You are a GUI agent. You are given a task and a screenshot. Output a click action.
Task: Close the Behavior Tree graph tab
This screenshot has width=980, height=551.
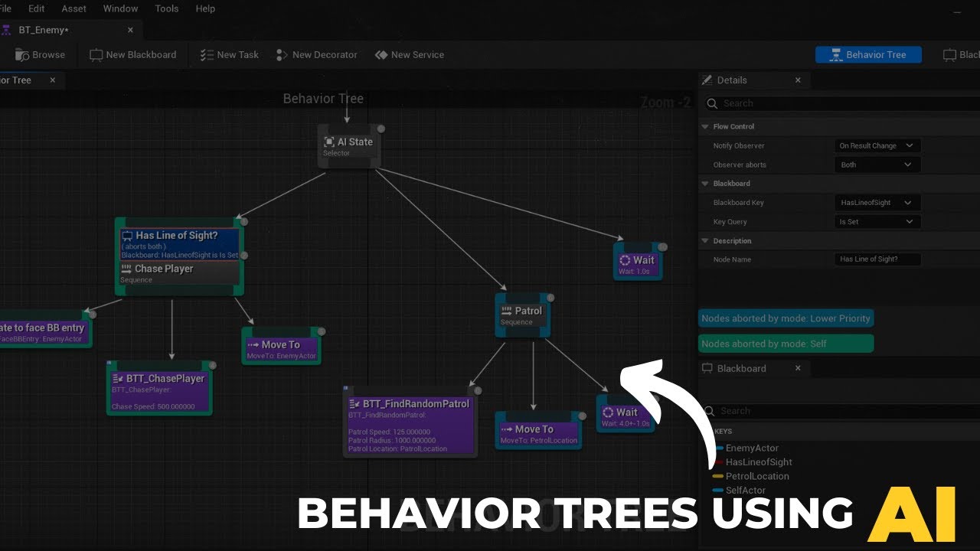53,80
